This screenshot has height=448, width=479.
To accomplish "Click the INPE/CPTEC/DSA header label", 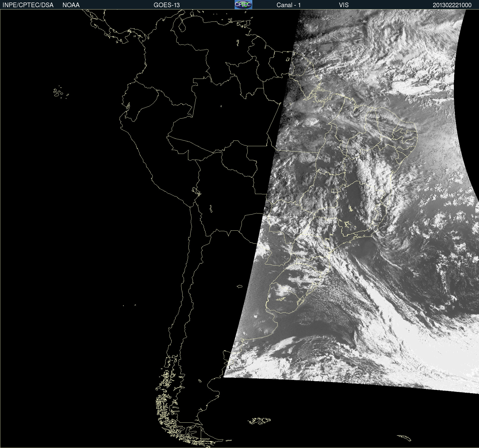I will [28, 5].
